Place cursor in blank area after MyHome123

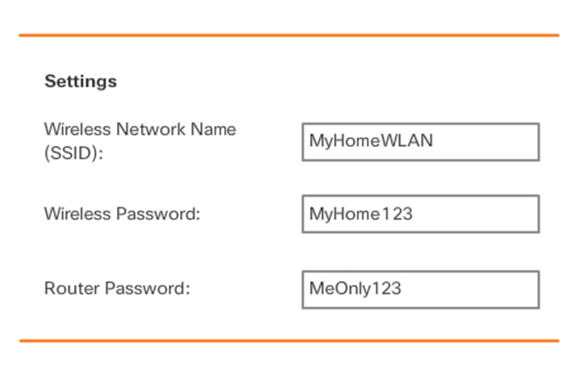point(474,214)
